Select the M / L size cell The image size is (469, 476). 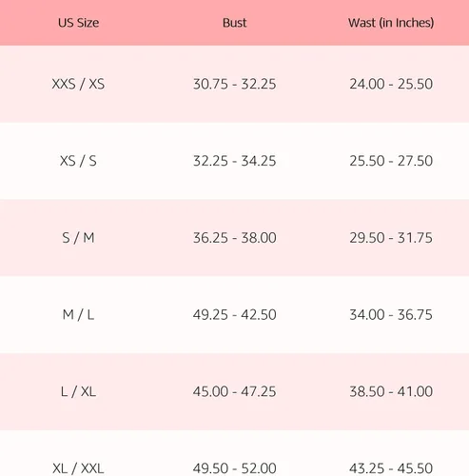tap(78, 315)
